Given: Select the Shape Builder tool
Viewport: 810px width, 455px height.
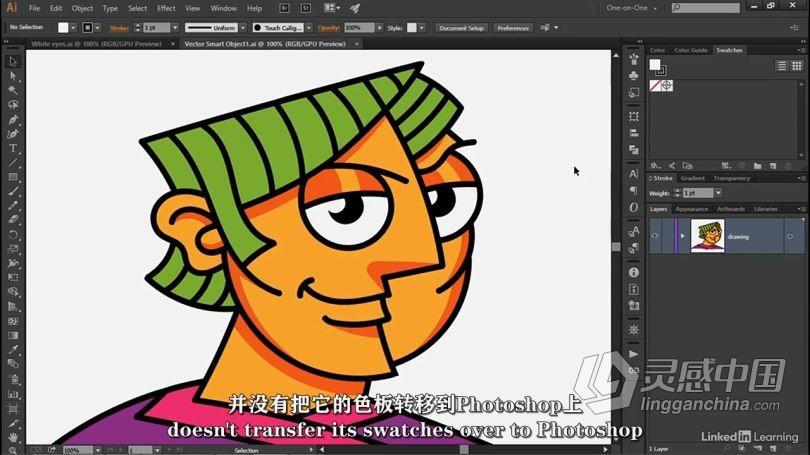Looking at the screenshot, I should tap(13, 292).
